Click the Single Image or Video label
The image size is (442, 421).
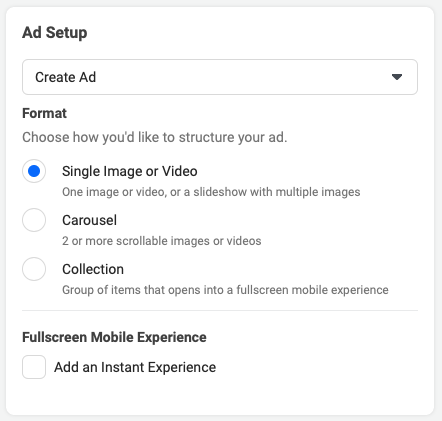click(130, 171)
